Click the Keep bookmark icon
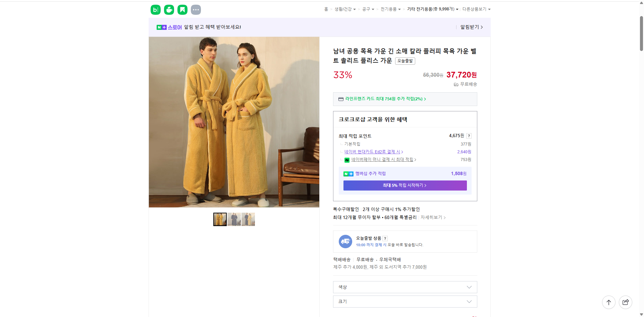Image resolution: width=644 pixels, height=317 pixels. [182, 10]
